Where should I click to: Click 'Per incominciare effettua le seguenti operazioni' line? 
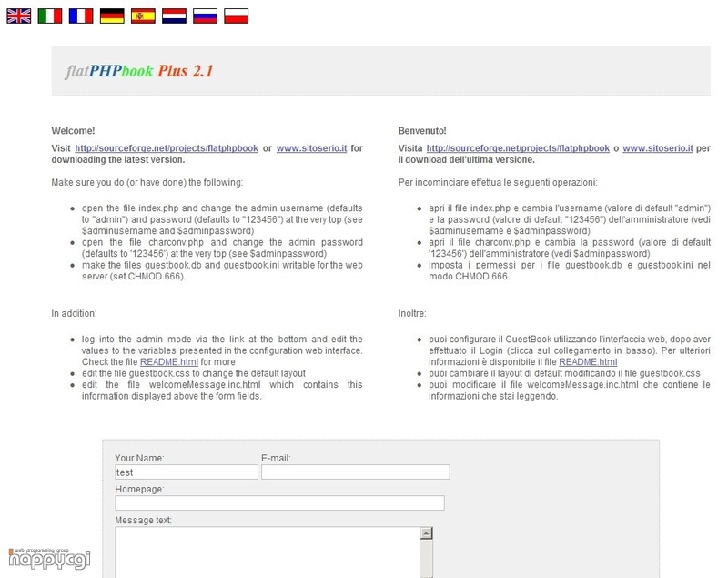498,182
